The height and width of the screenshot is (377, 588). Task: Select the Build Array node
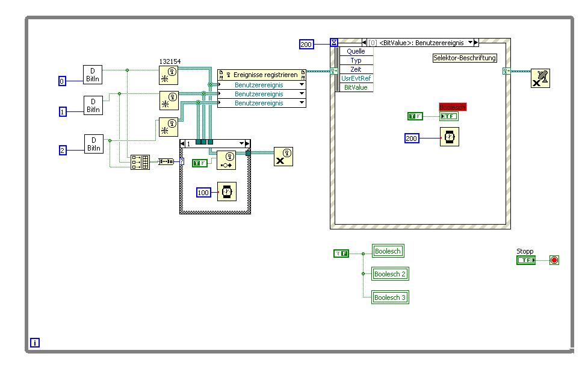[x=140, y=162]
